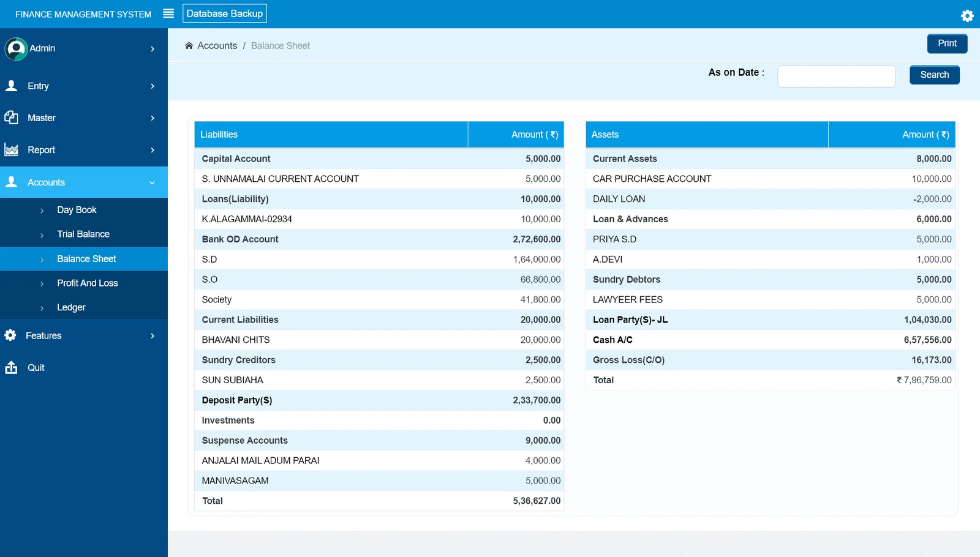
Task: Click the Print button
Action: [947, 43]
